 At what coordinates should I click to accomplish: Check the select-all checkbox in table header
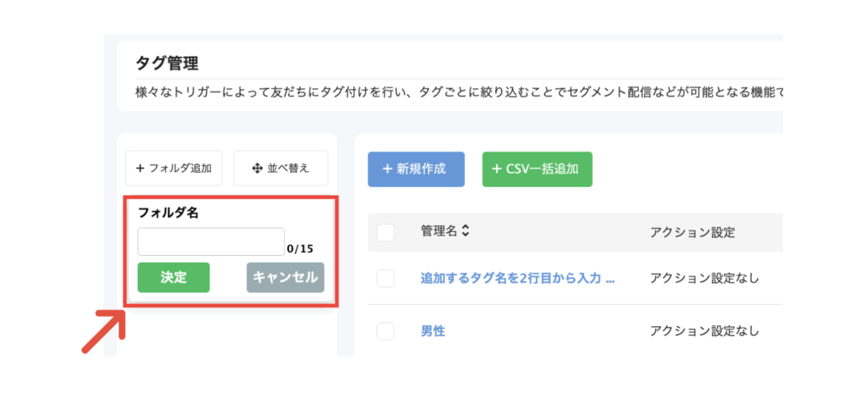click(386, 232)
